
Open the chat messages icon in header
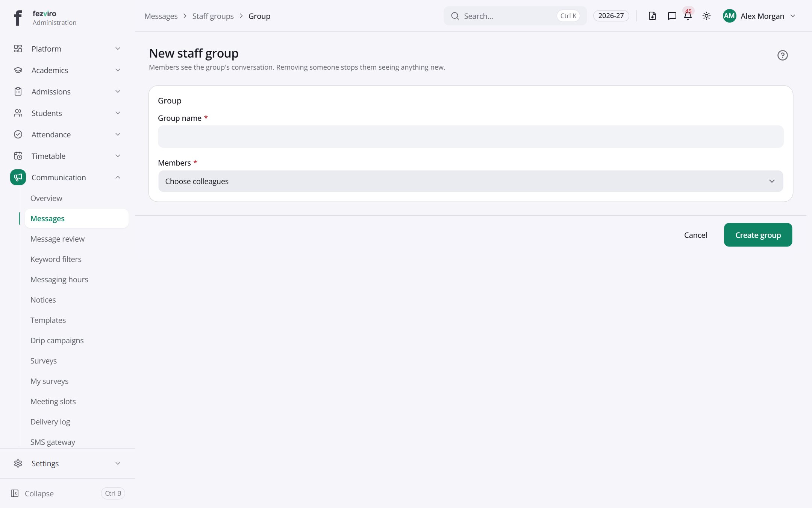click(x=672, y=16)
